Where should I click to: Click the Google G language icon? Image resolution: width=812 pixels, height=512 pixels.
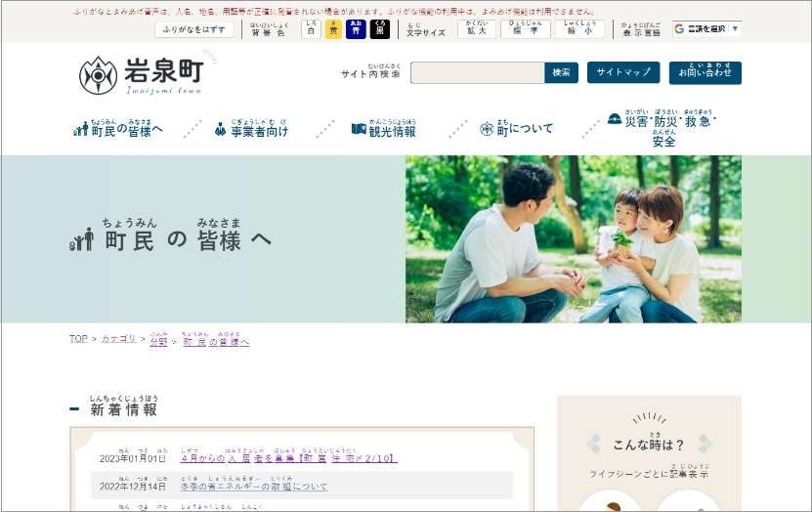point(679,29)
